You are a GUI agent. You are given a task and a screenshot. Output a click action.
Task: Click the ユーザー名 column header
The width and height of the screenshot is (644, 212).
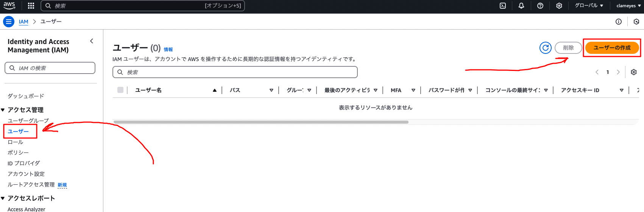pyautogui.click(x=148, y=90)
